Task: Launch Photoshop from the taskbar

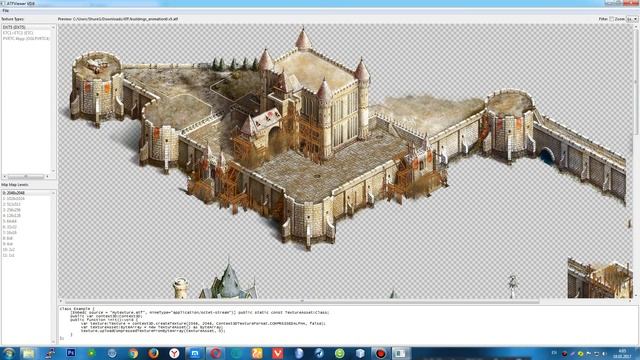Action: pyautogui.click(x=71, y=353)
